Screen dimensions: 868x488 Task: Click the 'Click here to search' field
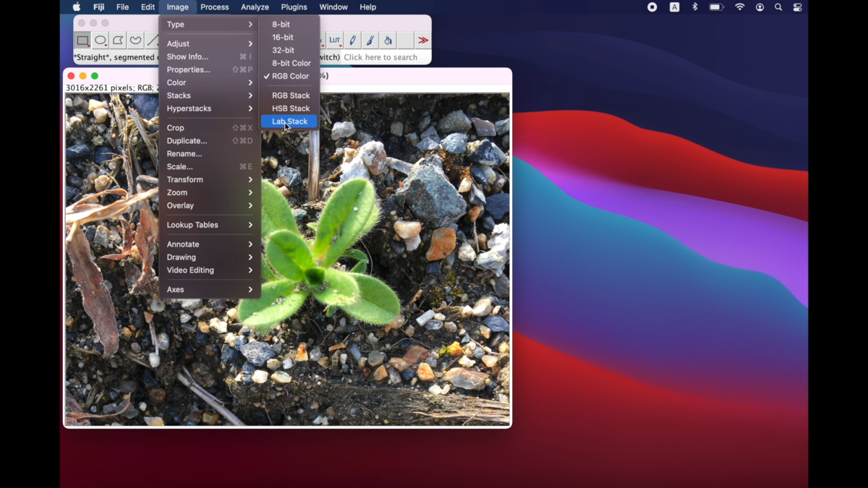click(x=385, y=57)
